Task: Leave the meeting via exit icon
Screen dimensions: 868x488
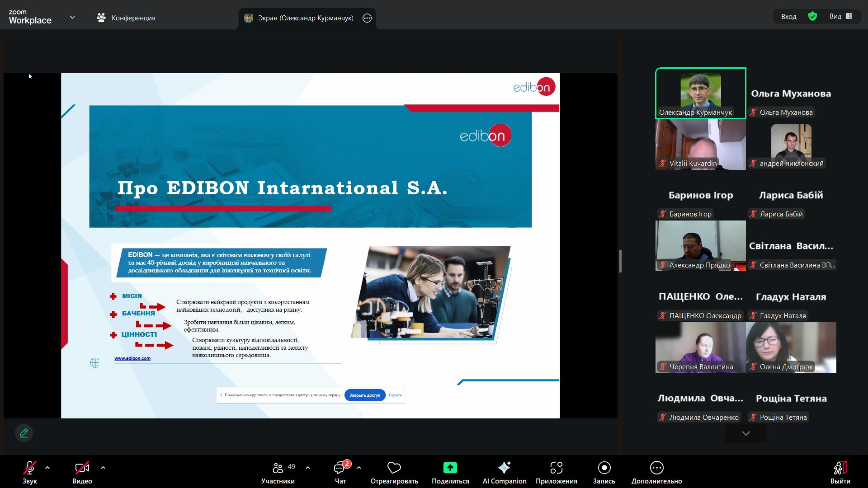Action: tap(840, 468)
